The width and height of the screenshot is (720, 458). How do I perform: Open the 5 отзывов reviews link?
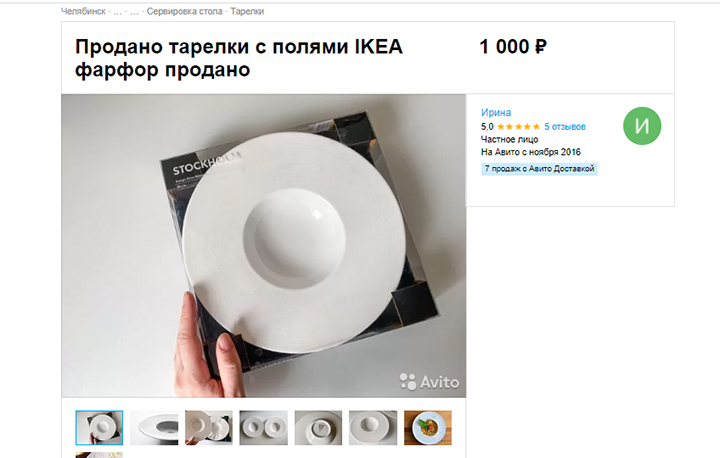pos(565,127)
